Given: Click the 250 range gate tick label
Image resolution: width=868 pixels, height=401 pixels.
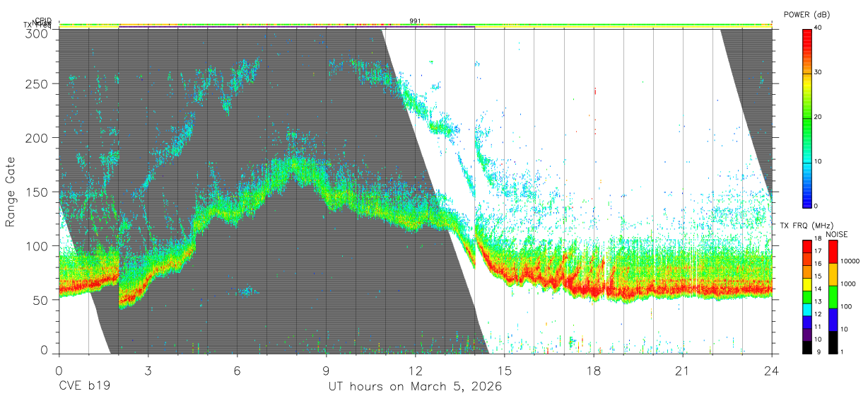Looking at the screenshot, I should [36, 84].
